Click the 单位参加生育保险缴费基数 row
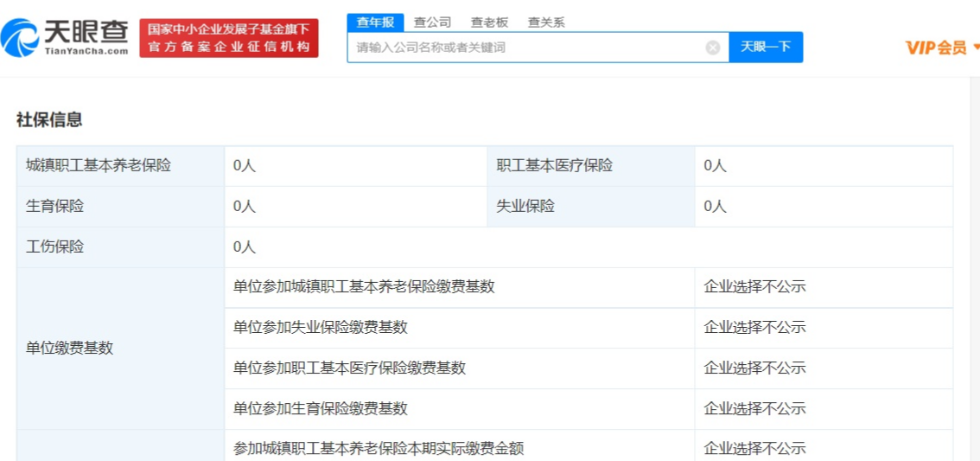This screenshot has height=461, width=980. pyautogui.click(x=321, y=408)
